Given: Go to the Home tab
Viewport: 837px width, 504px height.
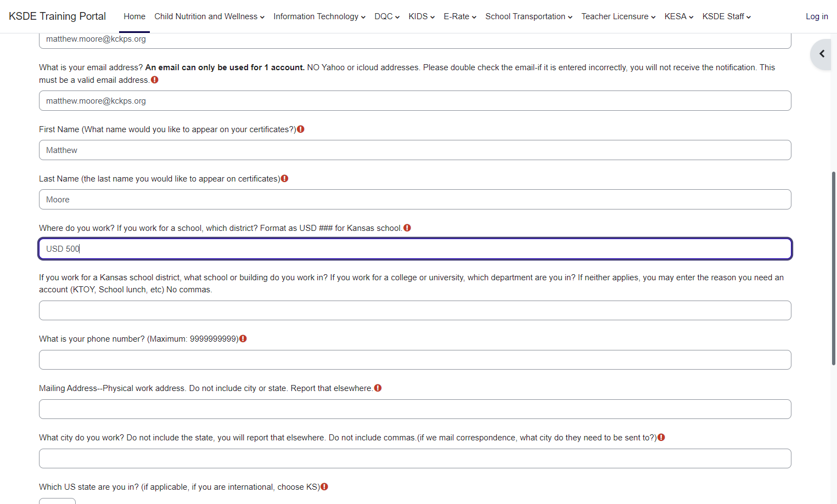Looking at the screenshot, I should point(134,16).
